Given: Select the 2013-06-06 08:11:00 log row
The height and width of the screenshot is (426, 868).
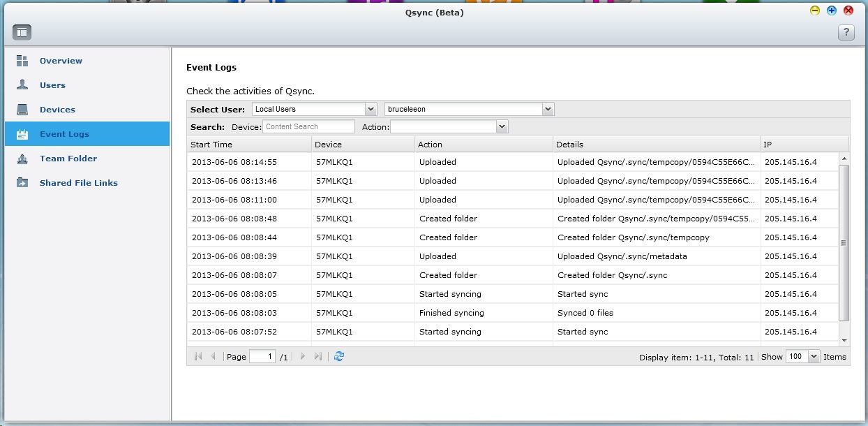Looking at the screenshot, I should pyautogui.click(x=513, y=200).
